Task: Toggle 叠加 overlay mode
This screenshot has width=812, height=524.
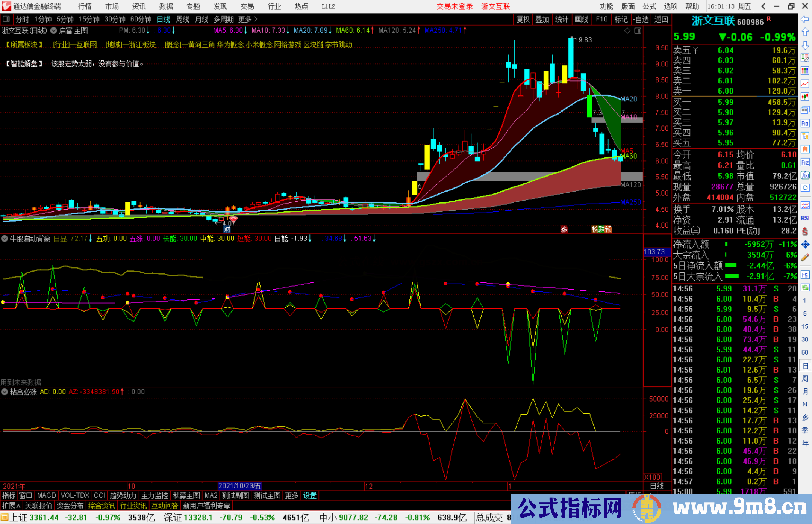Action: coord(542,19)
